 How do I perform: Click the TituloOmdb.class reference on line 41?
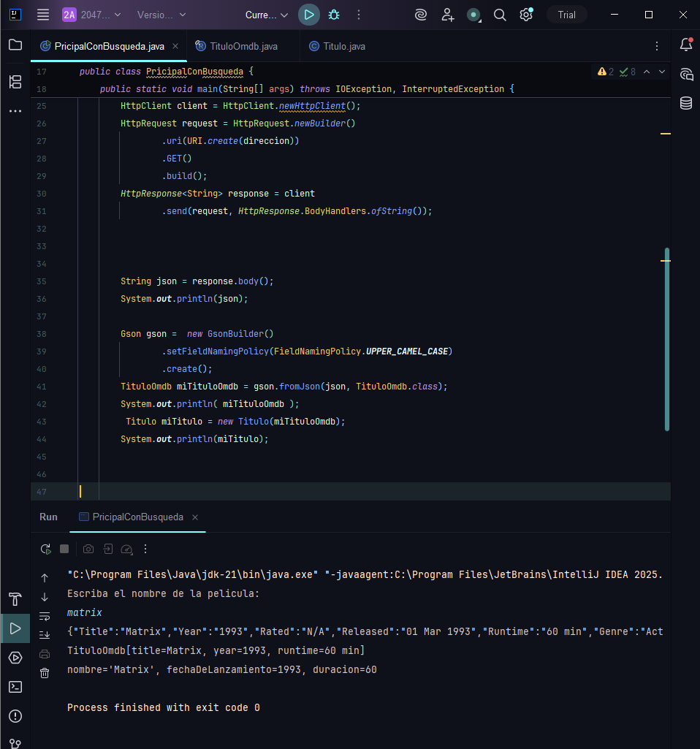pyautogui.click(x=396, y=387)
